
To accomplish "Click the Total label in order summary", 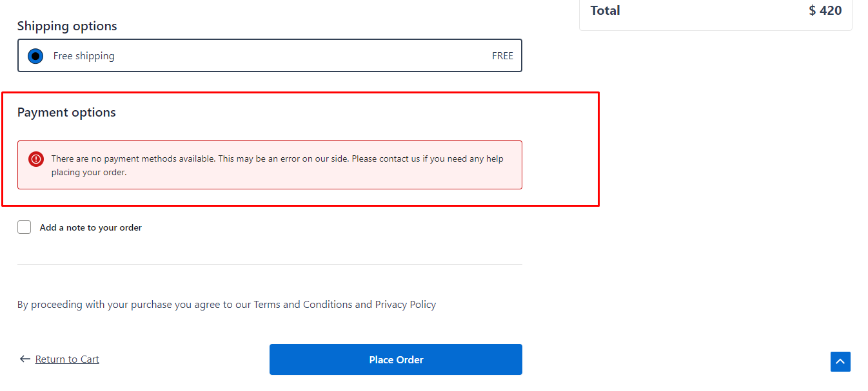I will 606,10.
